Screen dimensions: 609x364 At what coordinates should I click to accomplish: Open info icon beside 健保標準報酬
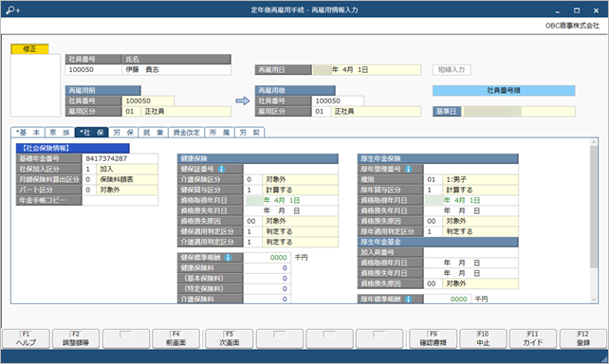coord(229,258)
